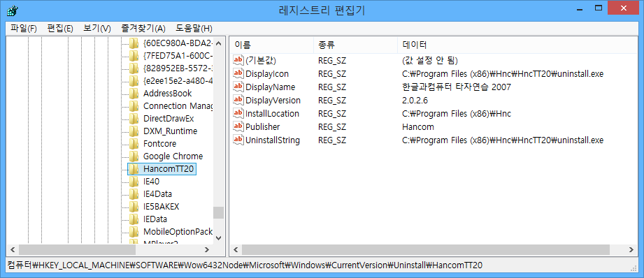
Task: Click the 한글과컴퓨터 타자연습 2007 data
Action: [x=457, y=87]
